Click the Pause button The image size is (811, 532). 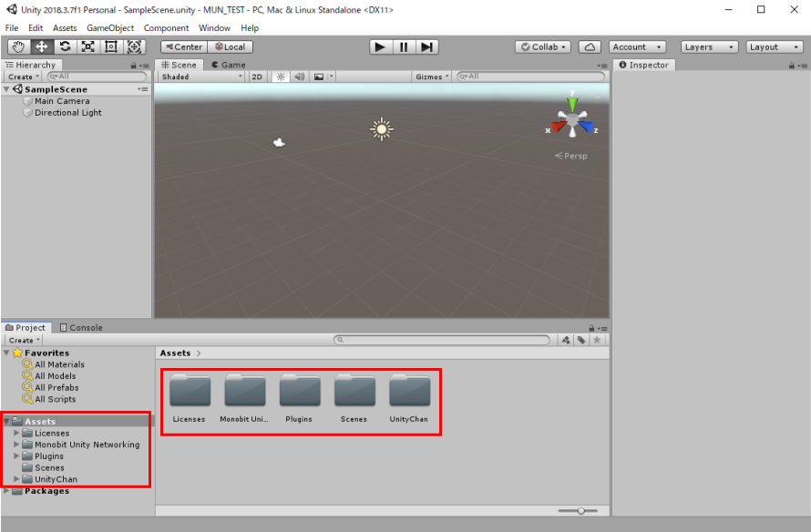404,47
